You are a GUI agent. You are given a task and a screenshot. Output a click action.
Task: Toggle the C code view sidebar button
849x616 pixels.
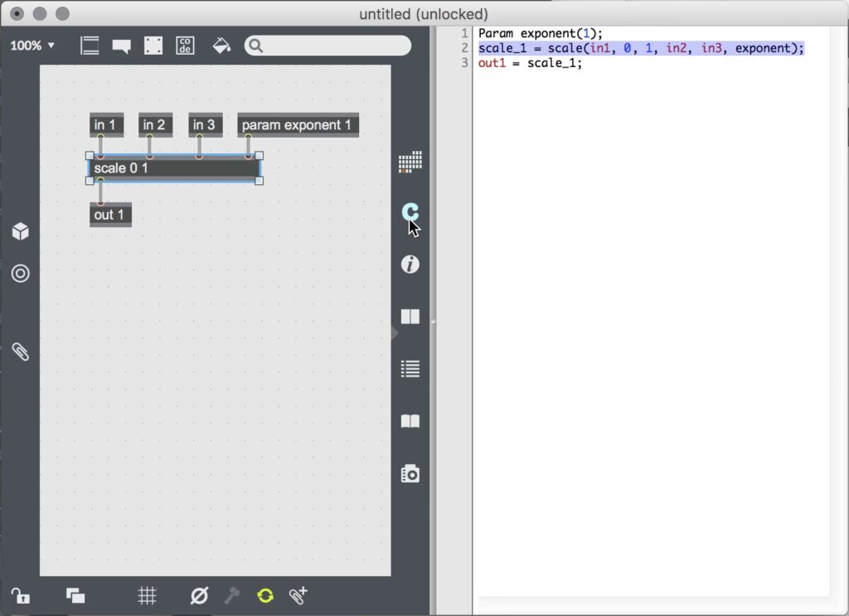click(410, 212)
